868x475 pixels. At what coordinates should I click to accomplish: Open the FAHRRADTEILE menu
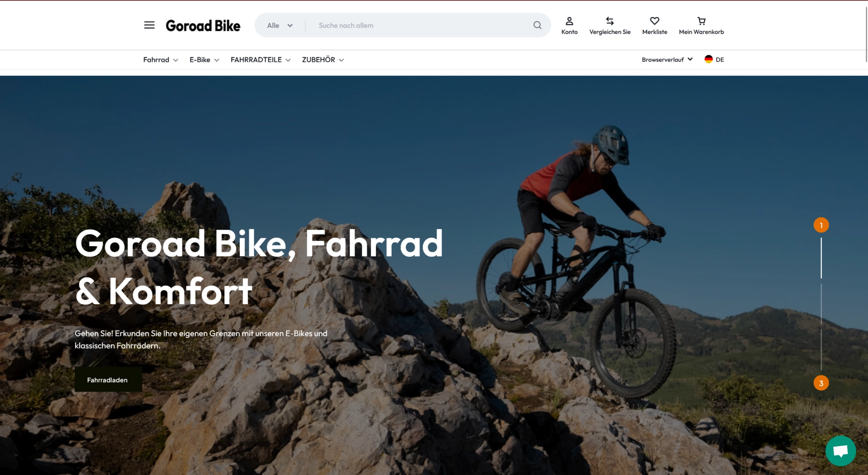click(260, 60)
